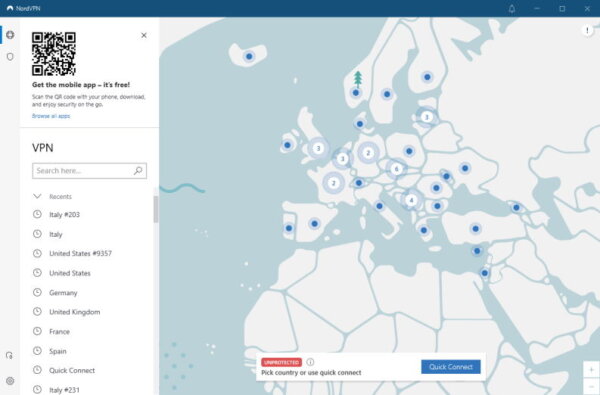Select the Greece server pin on map

tap(424, 230)
